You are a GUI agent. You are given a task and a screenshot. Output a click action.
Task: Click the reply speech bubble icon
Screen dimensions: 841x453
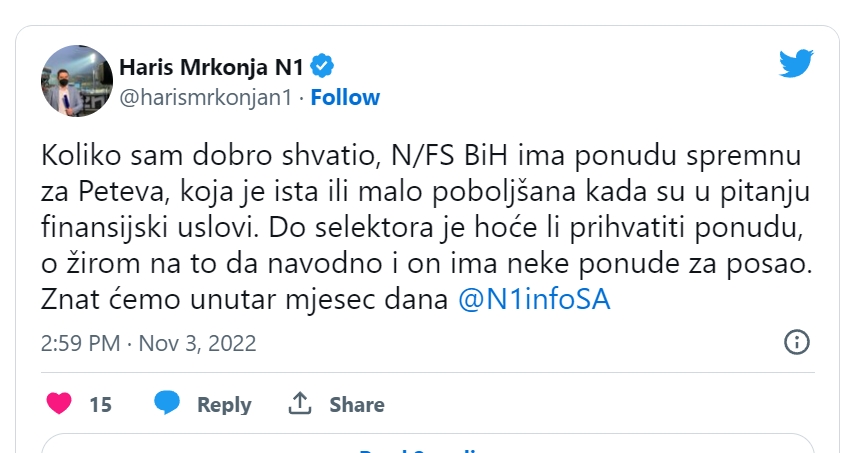pos(167,404)
